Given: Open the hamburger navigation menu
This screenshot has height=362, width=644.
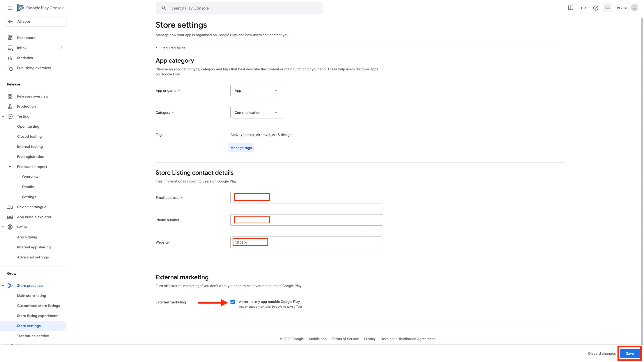Looking at the screenshot, I should tap(10, 8).
